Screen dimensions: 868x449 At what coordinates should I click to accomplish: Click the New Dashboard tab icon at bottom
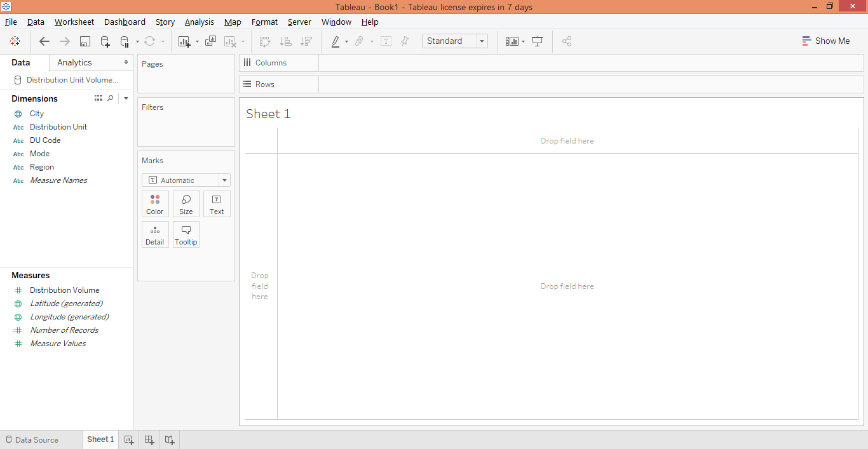pos(149,439)
